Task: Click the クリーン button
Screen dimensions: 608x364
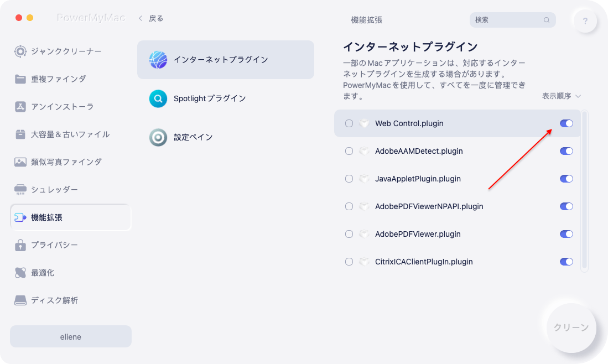Action: [x=571, y=327]
